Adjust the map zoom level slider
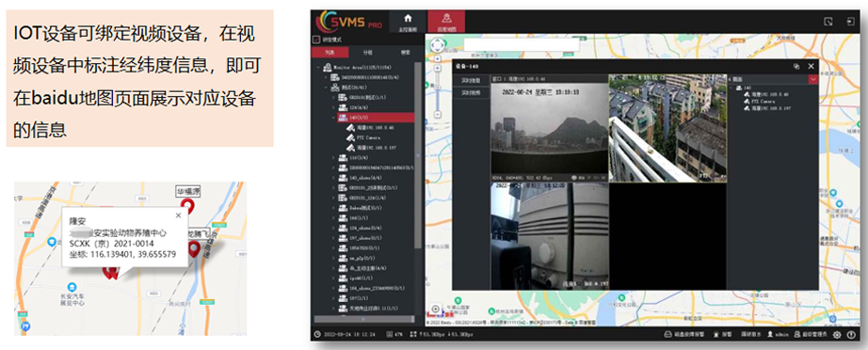Image resolution: width=868 pixels, height=350 pixels. point(438,87)
